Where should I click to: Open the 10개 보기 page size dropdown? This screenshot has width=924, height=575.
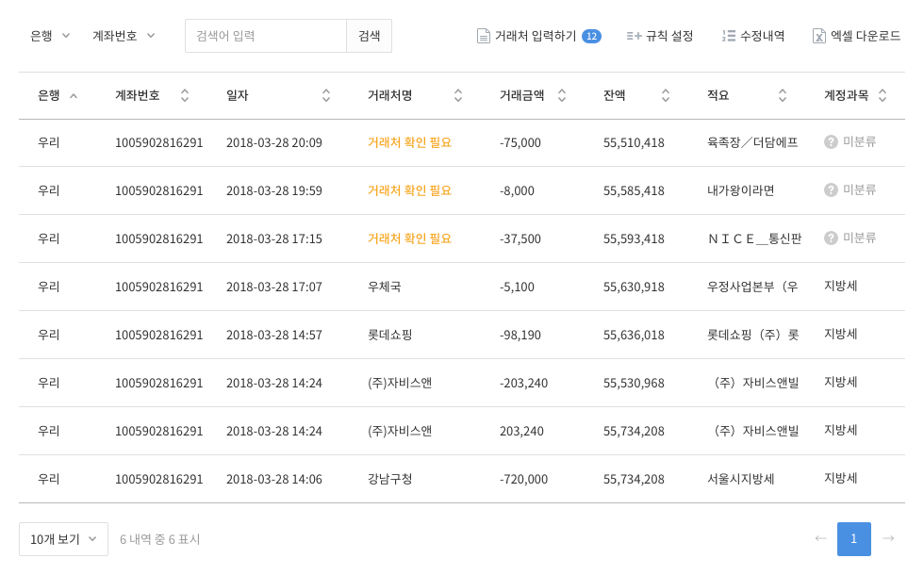[x=63, y=539]
